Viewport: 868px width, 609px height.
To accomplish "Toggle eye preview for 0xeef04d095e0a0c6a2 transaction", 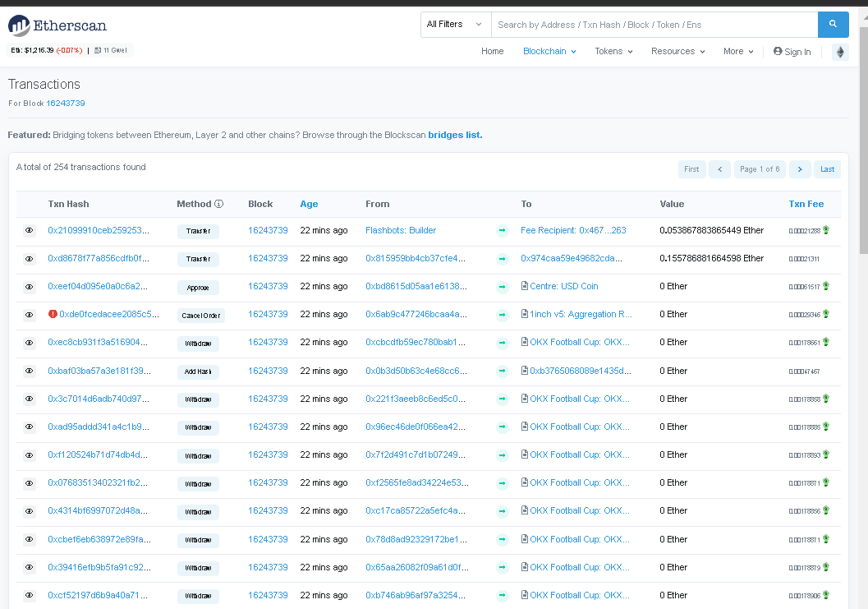I will pos(30,287).
